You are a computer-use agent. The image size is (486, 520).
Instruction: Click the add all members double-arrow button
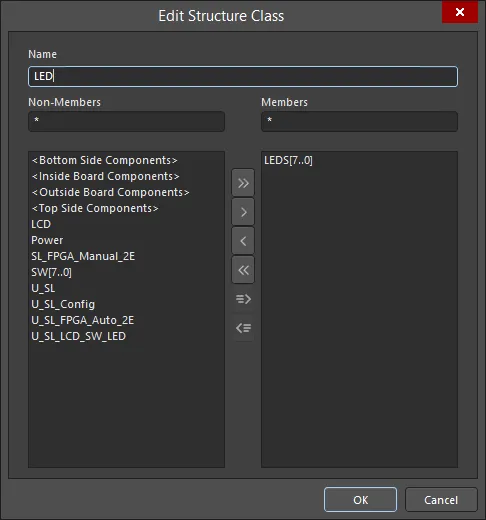pyautogui.click(x=243, y=183)
